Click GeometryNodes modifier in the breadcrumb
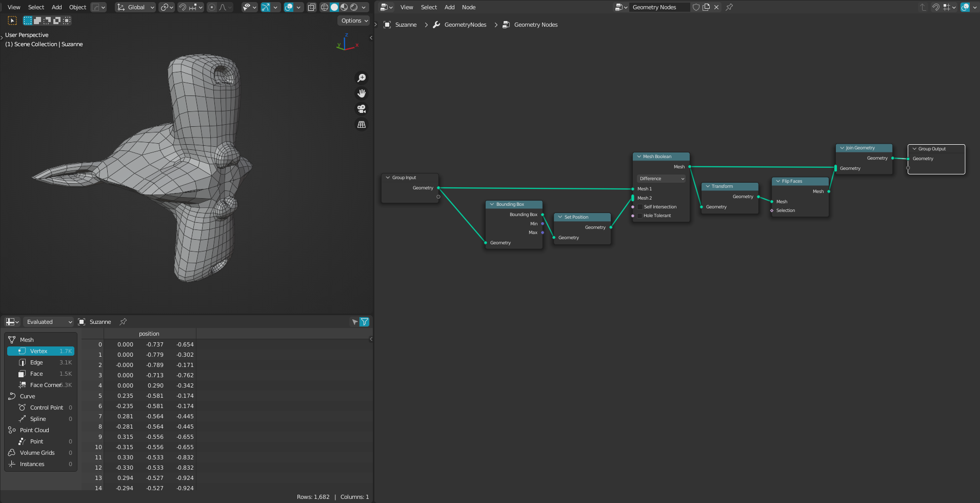 (465, 25)
